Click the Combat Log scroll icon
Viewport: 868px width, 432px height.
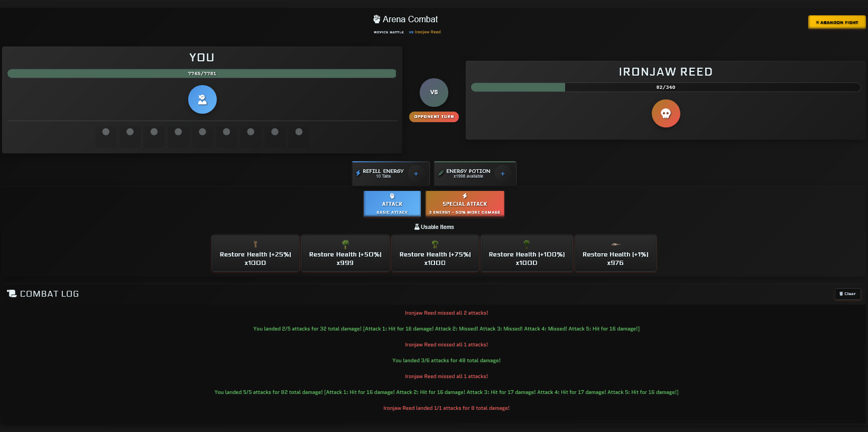12,293
